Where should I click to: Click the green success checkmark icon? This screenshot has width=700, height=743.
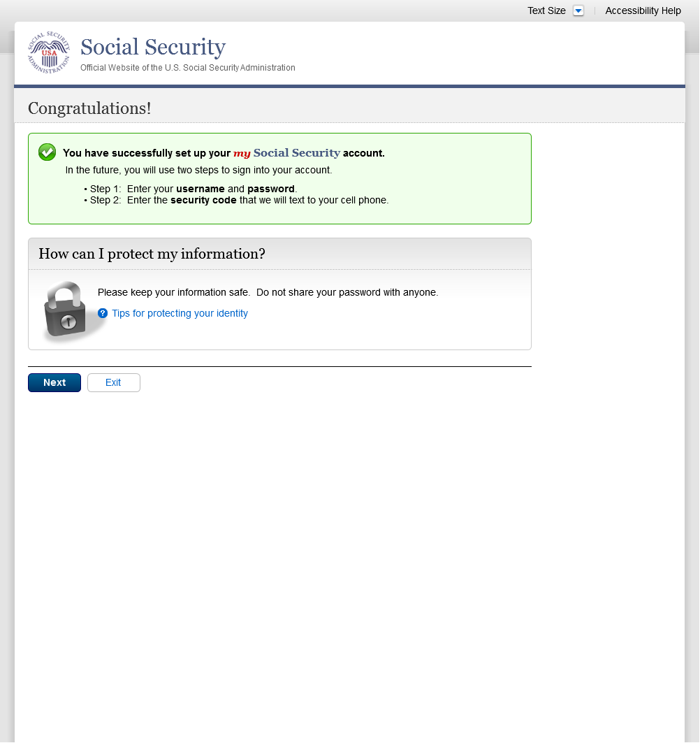(47, 152)
